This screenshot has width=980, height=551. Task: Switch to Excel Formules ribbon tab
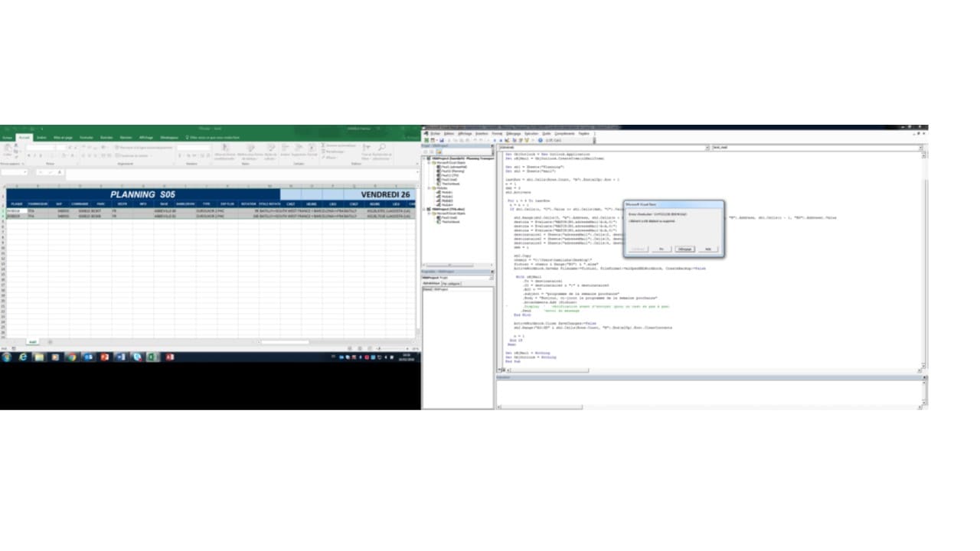click(x=86, y=137)
